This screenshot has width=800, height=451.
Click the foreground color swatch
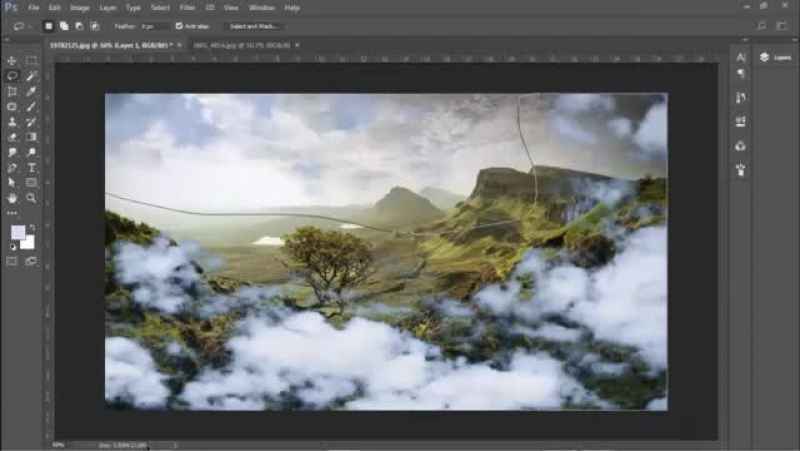[18, 232]
